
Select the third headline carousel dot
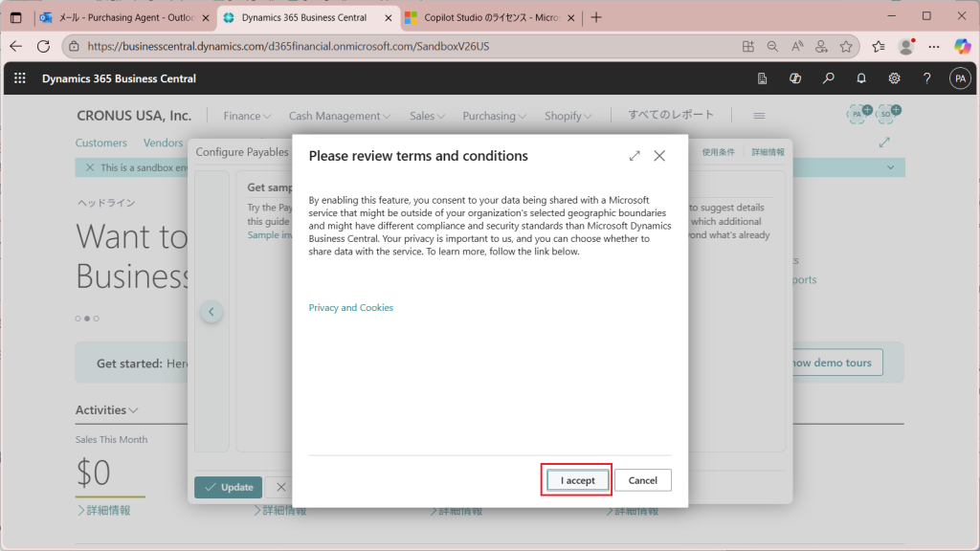tap(97, 319)
